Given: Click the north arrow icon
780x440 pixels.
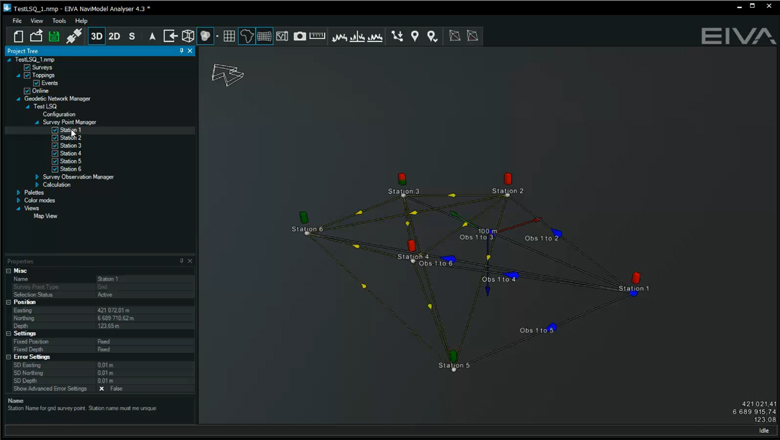Looking at the screenshot, I should (x=152, y=36).
